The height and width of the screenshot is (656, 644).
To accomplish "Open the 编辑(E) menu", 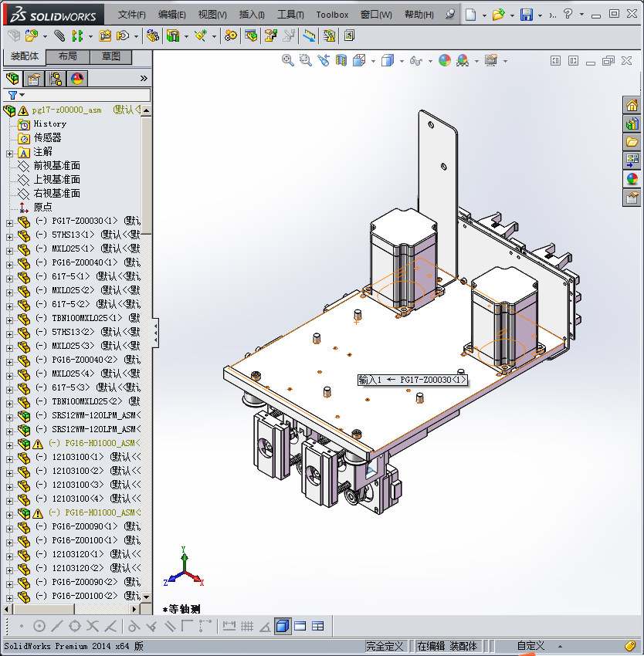I will point(172,15).
